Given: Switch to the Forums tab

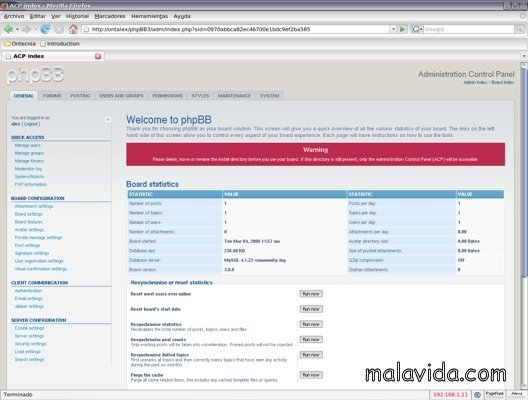Looking at the screenshot, I should pos(52,96).
